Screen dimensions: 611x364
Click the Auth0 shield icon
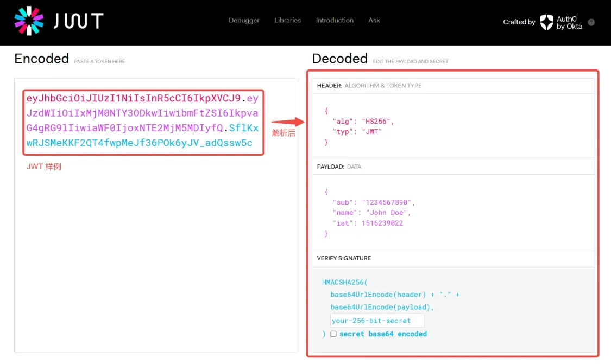[x=546, y=22]
